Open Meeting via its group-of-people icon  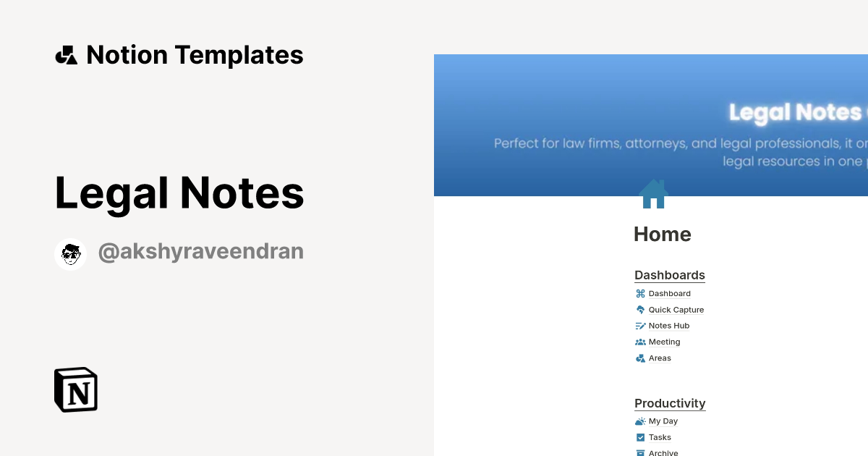pyautogui.click(x=639, y=342)
